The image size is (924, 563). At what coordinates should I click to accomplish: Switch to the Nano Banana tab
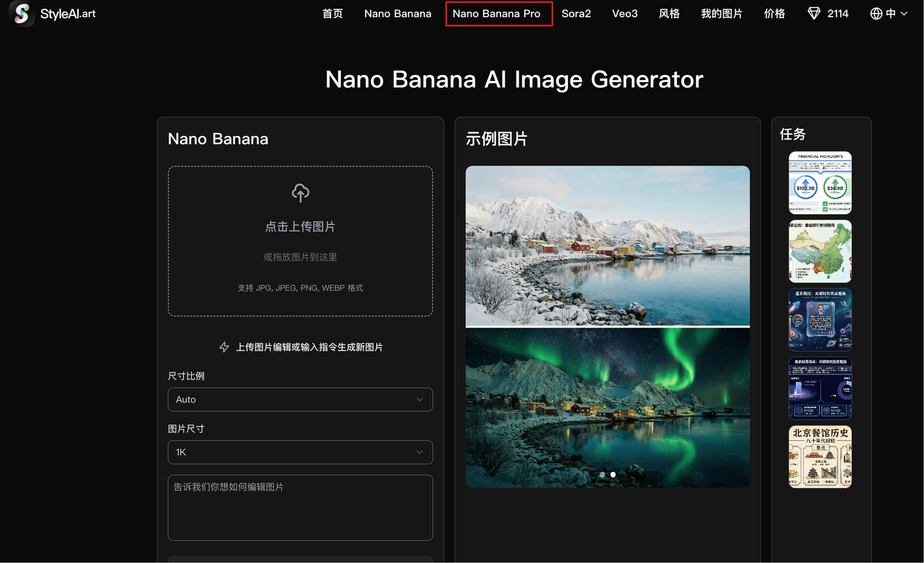(397, 13)
